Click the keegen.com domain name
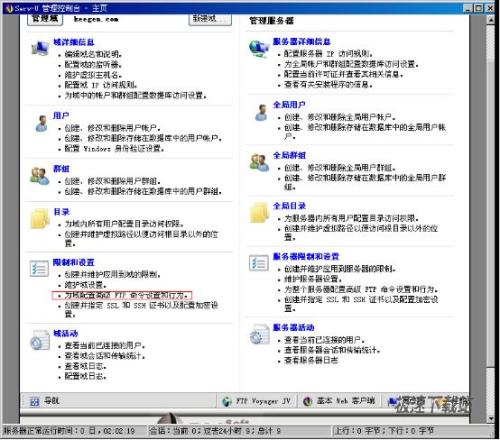Image resolution: width=500 pixels, height=440 pixels. pyautogui.click(x=96, y=19)
